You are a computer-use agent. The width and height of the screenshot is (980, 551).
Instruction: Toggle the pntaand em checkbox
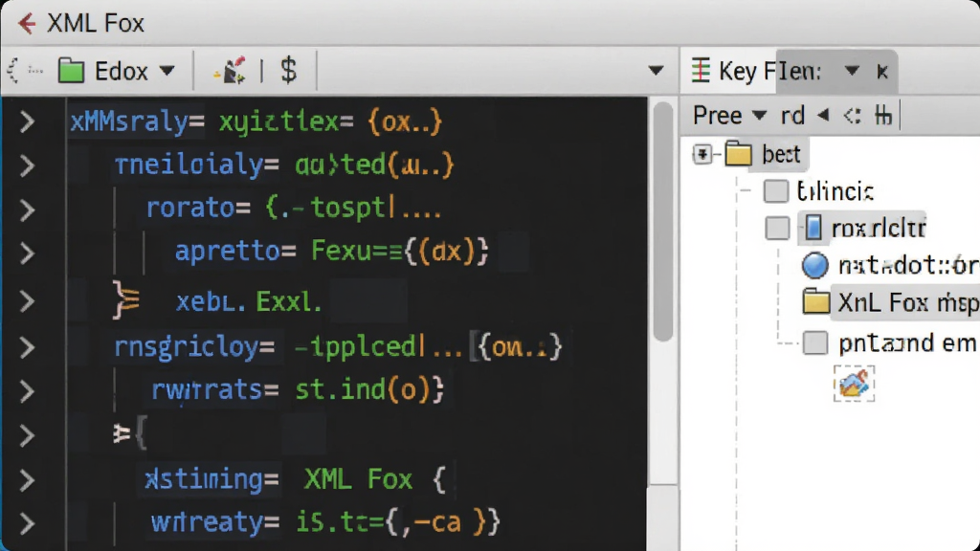815,343
